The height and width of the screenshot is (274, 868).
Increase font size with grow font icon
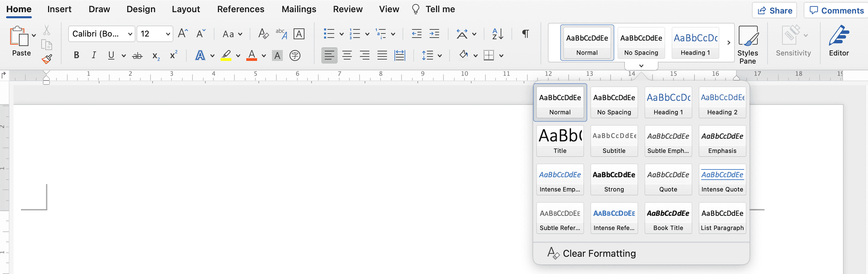[x=183, y=33]
